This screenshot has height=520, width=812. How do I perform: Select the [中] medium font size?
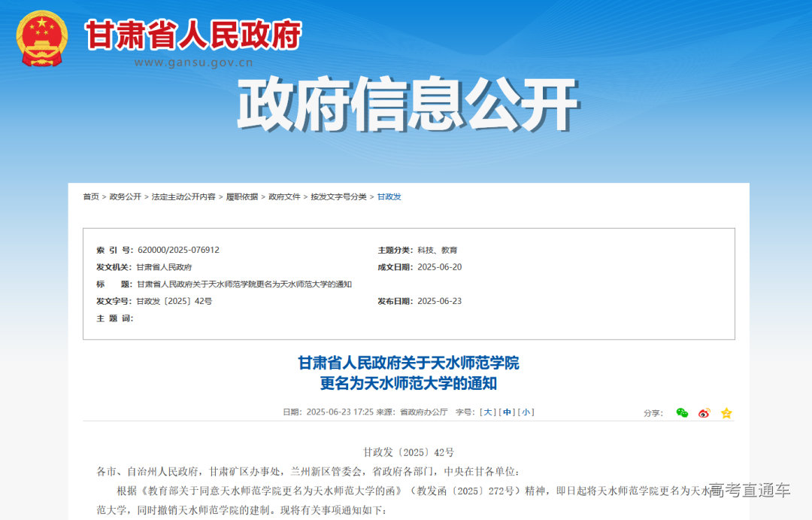click(x=506, y=412)
